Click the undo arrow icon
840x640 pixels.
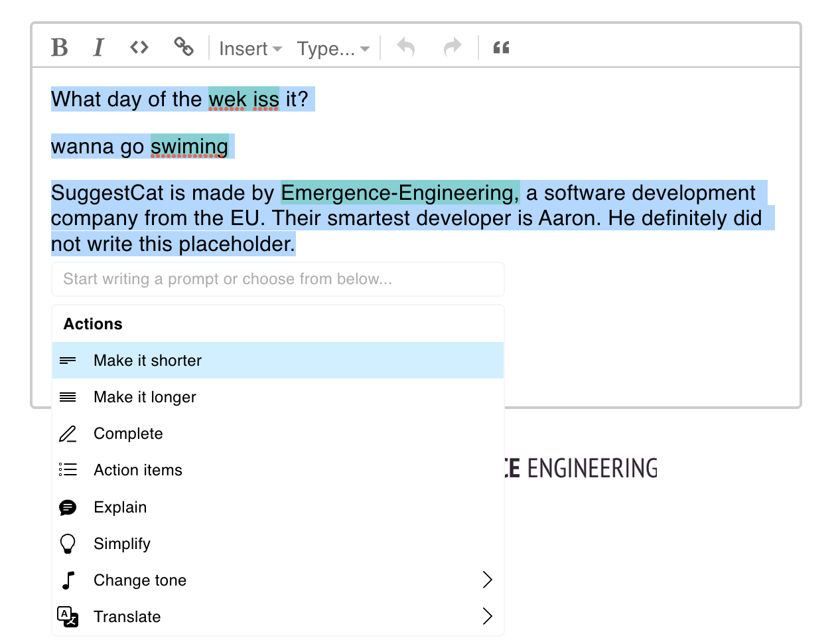click(406, 47)
